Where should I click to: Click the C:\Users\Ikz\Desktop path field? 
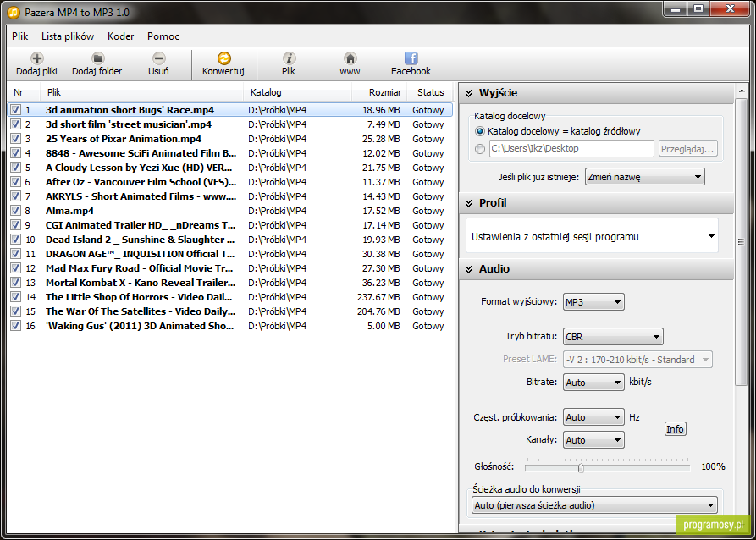[571, 149]
